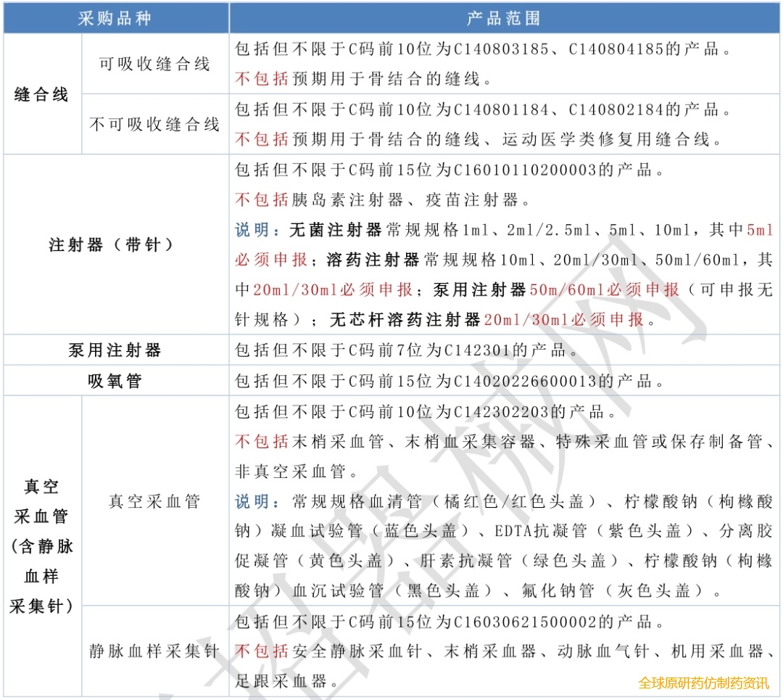Click the 吸氧管 row label

(114, 379)
